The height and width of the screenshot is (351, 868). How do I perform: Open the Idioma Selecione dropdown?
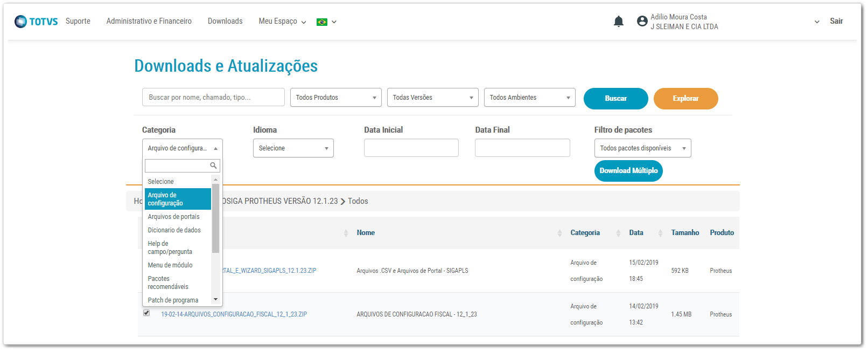[293, 148]
